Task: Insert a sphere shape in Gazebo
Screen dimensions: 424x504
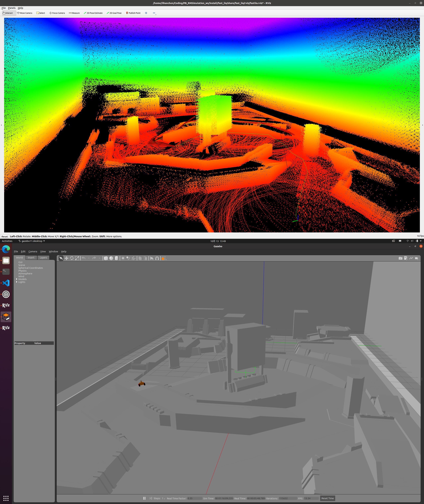Action: [x=111, y=258]
